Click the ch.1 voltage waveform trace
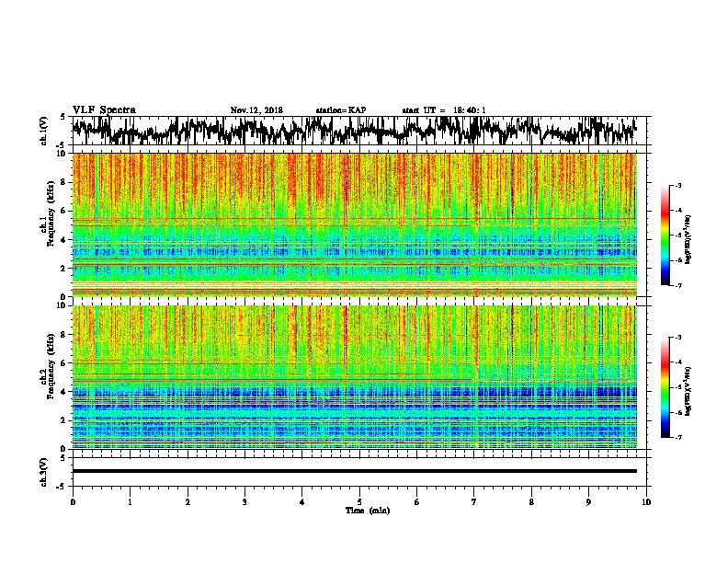The width and height of the screenshot is (728, 563). point(354,130)
